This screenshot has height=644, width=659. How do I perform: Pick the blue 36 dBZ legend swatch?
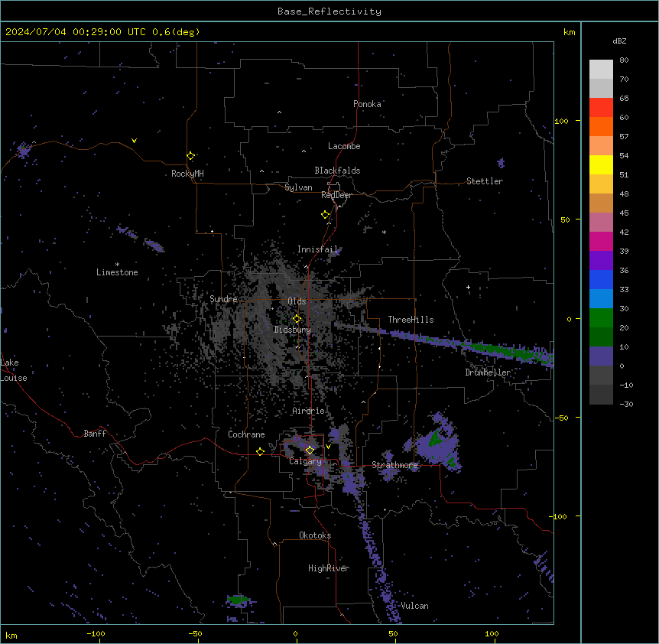point(601,279)
